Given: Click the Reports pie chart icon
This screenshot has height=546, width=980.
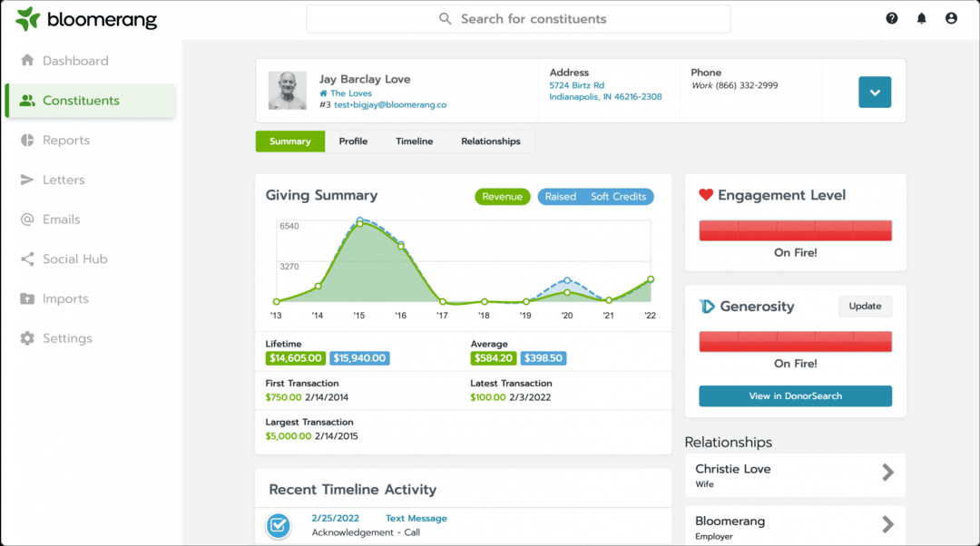Looking at the screenshot, I should pyautogui.click(x=27, y=141).
